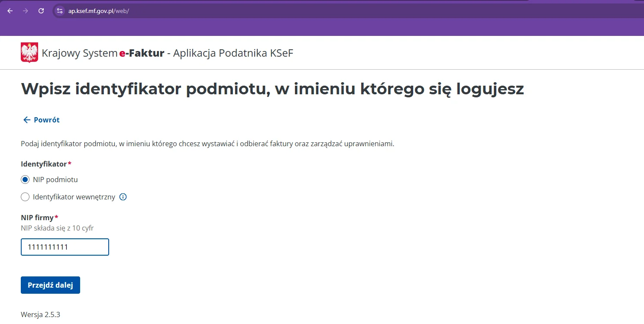The image size is (644, 324).
Task: Click the 'Podaj identyfikator podmiotu' instruction text
Action: 207,144
